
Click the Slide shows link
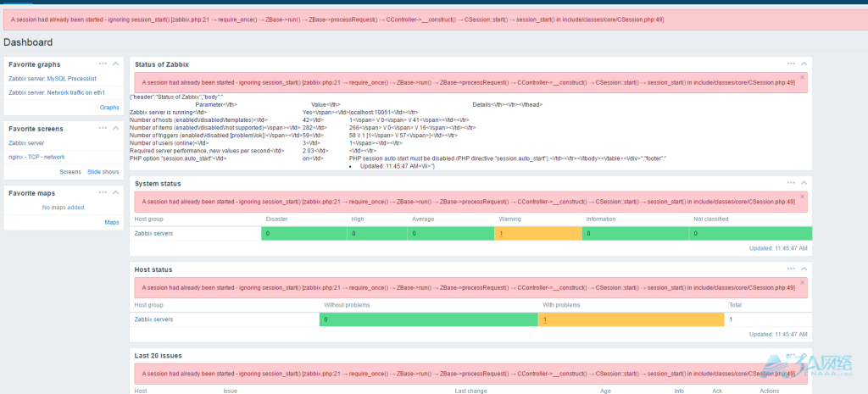point(103,172)
